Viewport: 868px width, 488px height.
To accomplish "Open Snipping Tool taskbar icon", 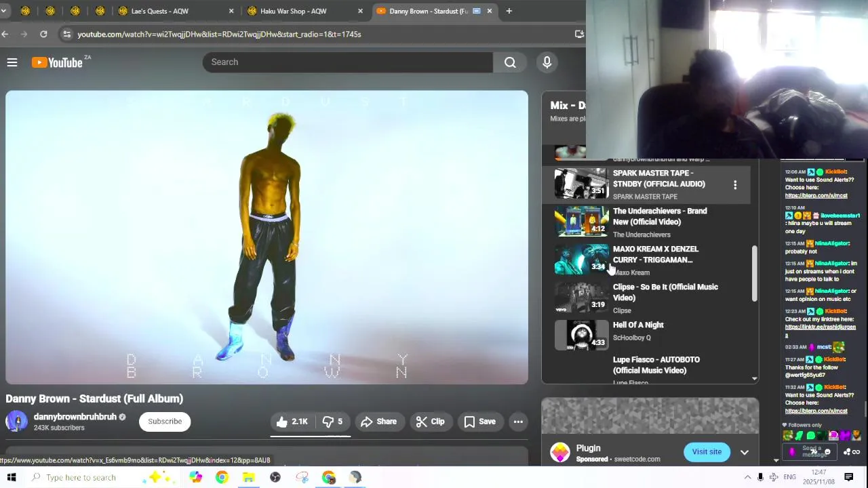I will tap(302, 477).
